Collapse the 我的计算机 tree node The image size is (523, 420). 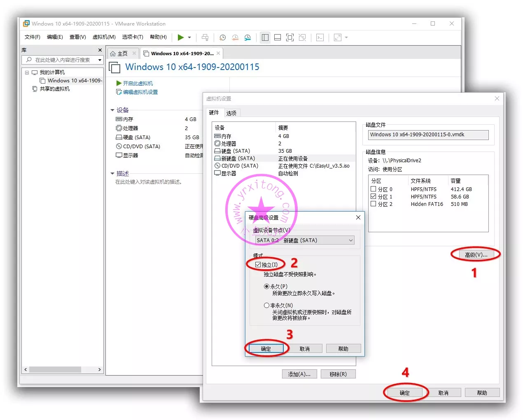coord(27,72)
